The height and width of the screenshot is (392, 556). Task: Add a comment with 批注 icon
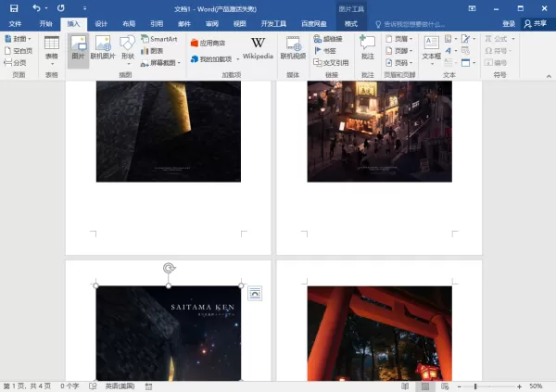point(367,48)
